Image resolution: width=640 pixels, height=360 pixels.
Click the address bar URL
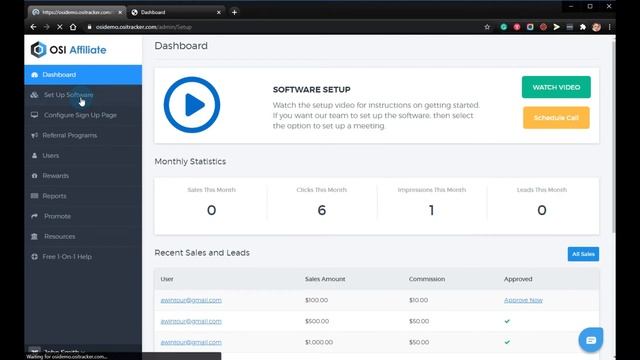click(x=144, y=27)
